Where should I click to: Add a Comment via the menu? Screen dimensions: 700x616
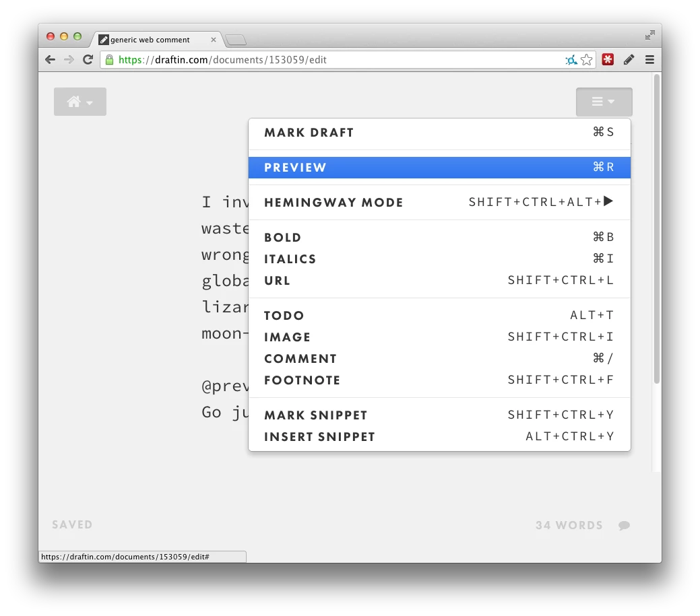coord(439,359)
